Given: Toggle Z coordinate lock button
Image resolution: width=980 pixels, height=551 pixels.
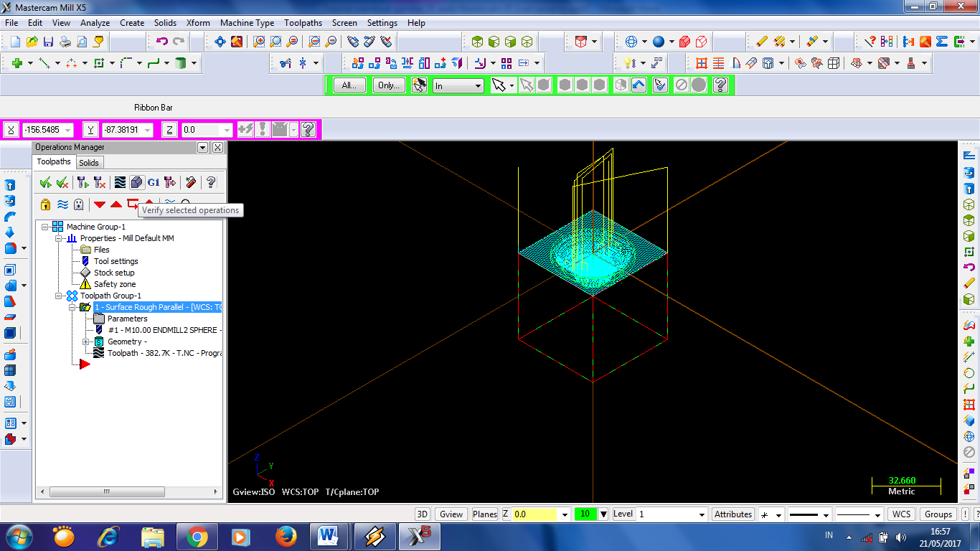Looking at the screenshot, I should click(169, 130).
